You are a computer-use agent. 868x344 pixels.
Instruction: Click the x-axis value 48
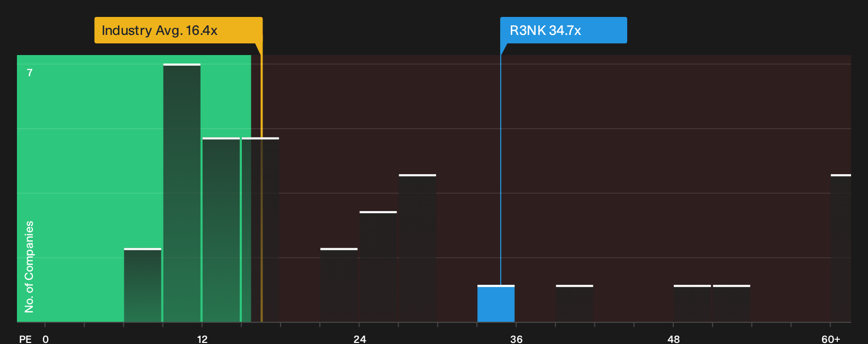point(674,339)
